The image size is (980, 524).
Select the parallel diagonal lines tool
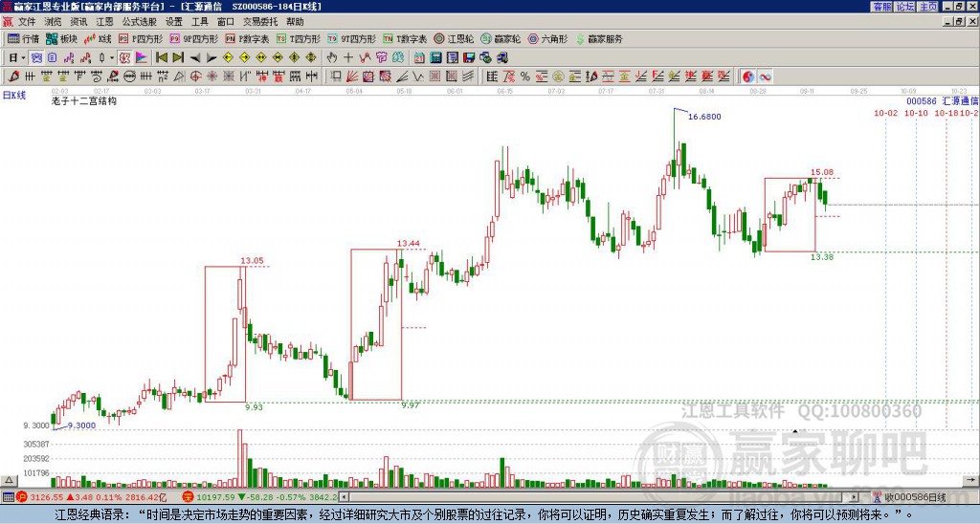coord(467,76)
